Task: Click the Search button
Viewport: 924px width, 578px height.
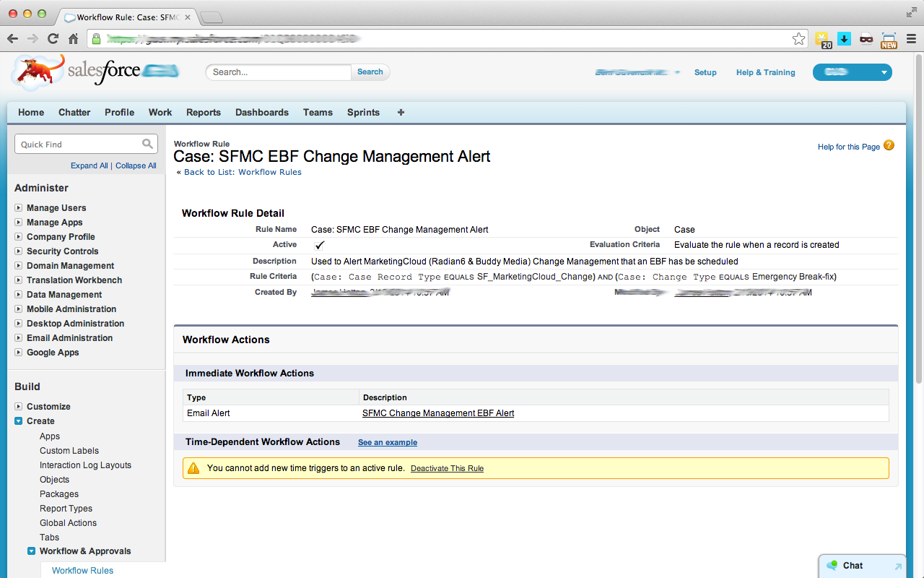Action: [370, 72]
